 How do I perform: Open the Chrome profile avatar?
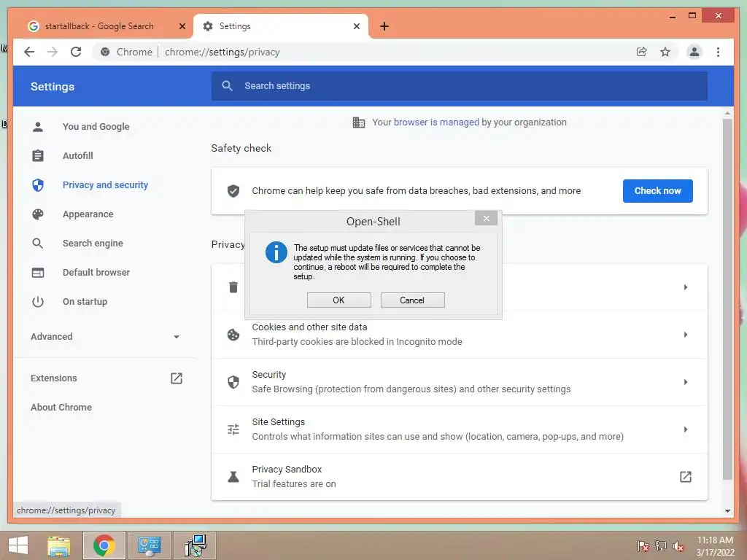point(694,52)
